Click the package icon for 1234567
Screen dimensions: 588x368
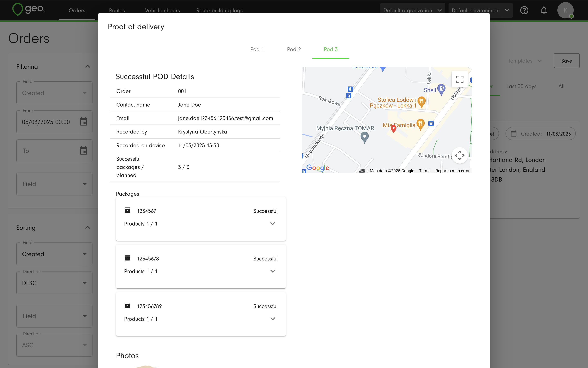click(x=127, y=210)
